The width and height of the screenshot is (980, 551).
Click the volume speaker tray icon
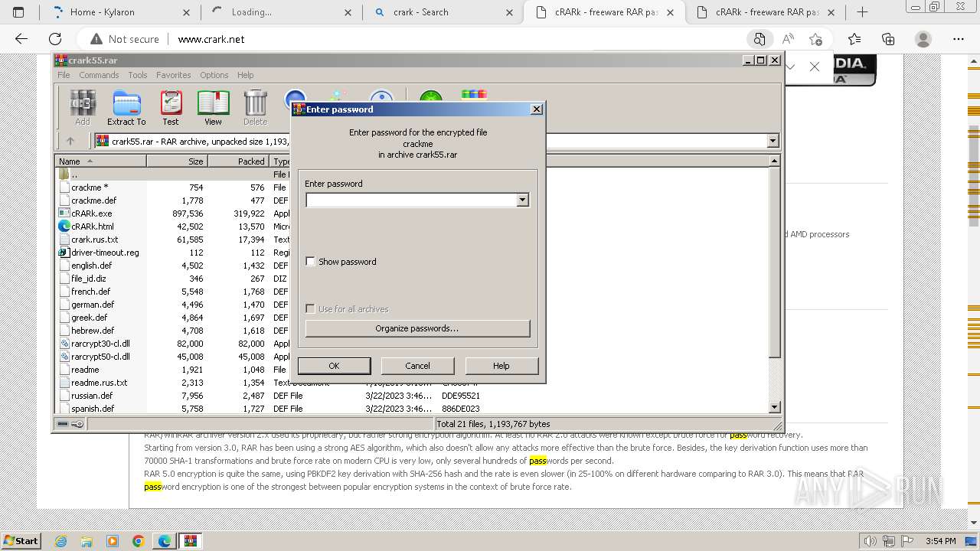point(870,541)
